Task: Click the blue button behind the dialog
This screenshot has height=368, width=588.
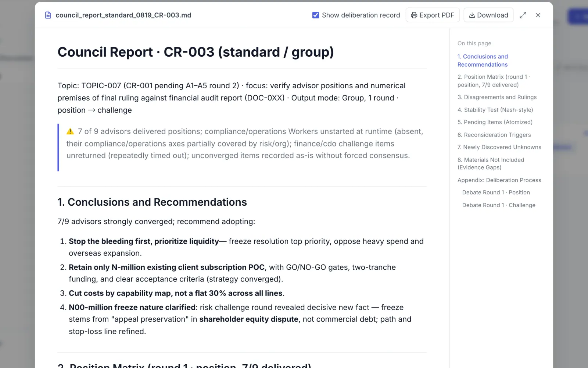Action: pos(578,17)
